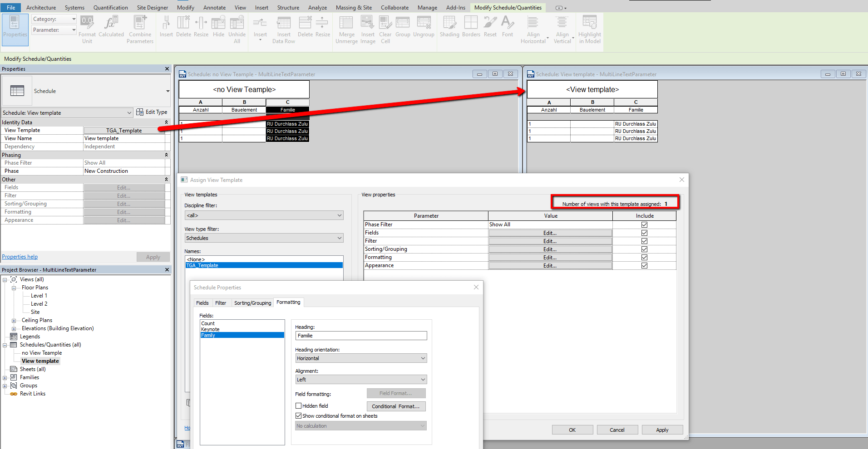Click the Merge Unmerge cells icon
The height and width of the screenshot is (449, 868).
tap(346, 29)
